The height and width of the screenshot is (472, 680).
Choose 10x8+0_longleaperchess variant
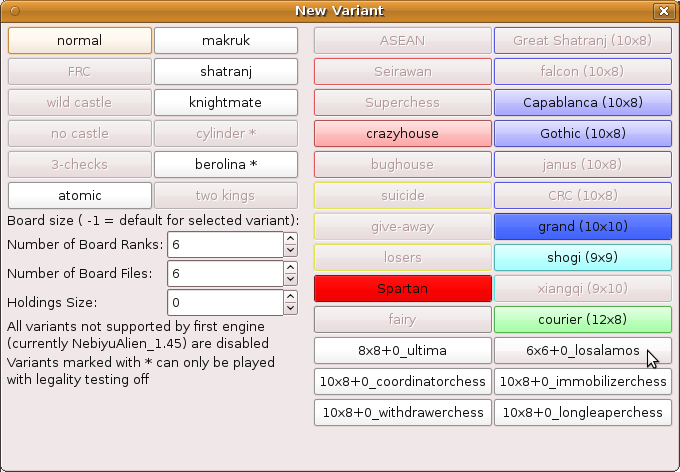coord(583,413)
